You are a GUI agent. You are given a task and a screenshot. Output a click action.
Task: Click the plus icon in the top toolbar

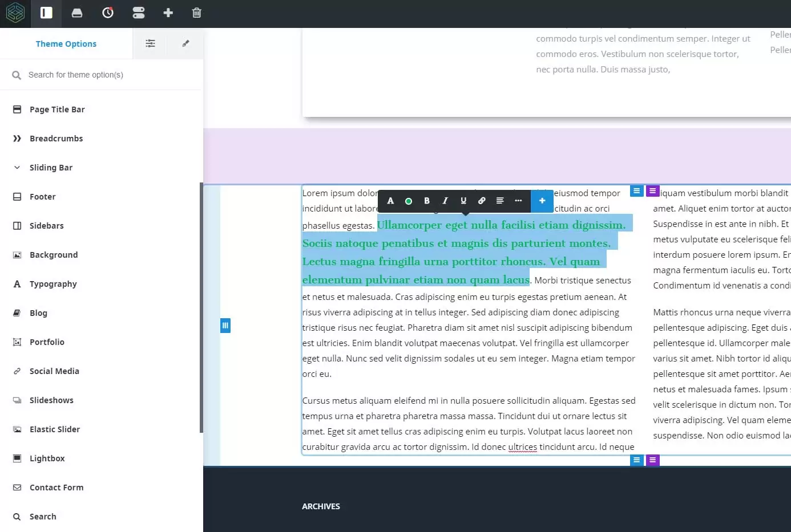pos(168,13)
